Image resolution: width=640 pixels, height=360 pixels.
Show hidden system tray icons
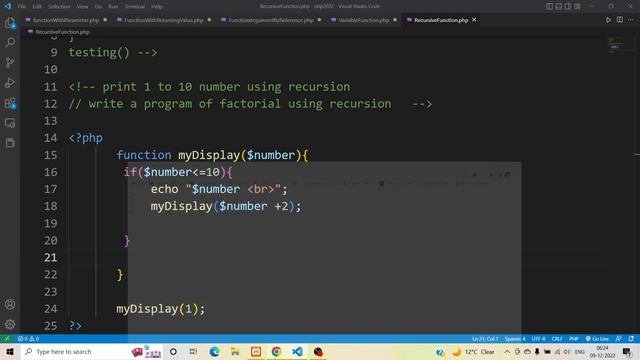[507, 351]
